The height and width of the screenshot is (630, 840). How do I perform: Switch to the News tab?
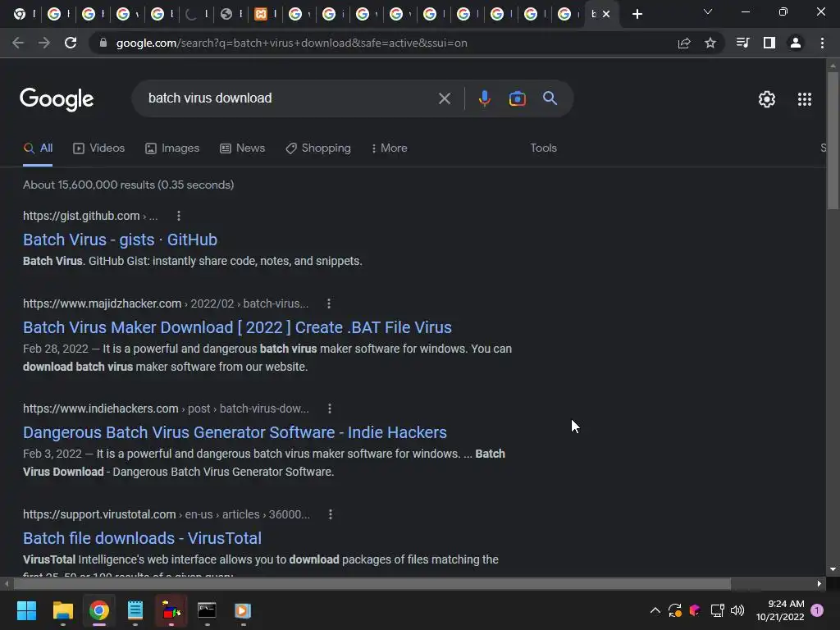(x=243, y=148)
